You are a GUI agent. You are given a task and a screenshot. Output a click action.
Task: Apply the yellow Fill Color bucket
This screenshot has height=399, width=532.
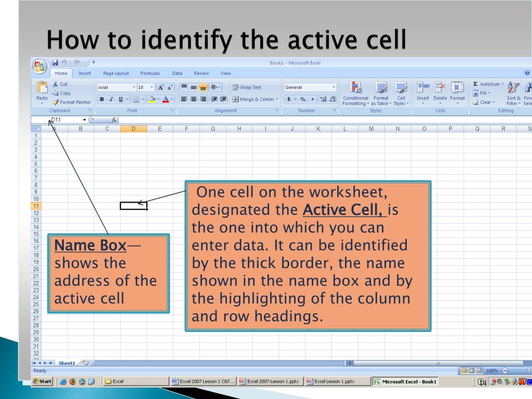point(152,99)
